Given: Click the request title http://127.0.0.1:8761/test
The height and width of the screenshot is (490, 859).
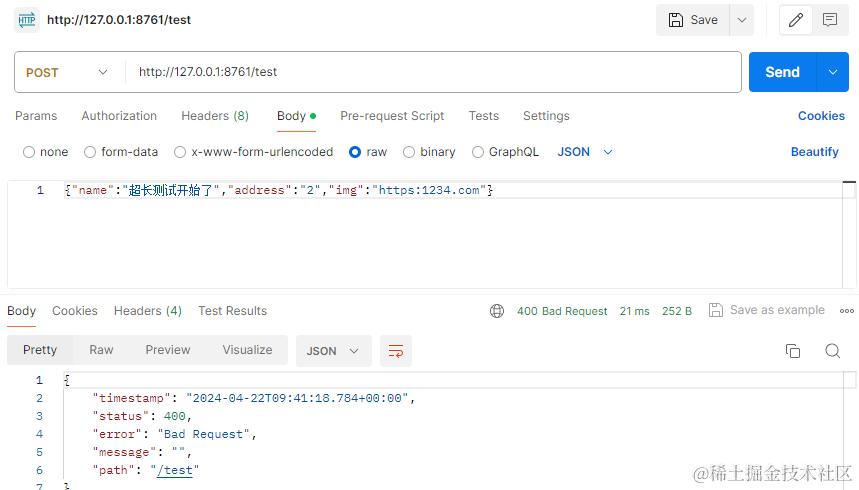Looking at the screenshot, I should click(x=119, y=20).
